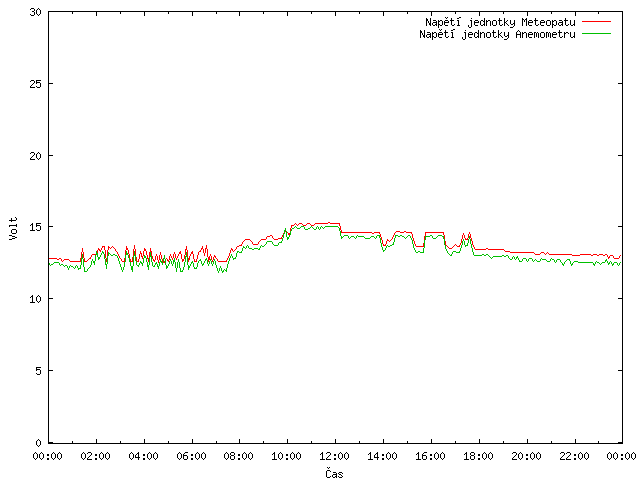640x480 pixels.
Task: Click the legend label "Napětí jednotky Meteopatu"
Action: (500, 22)
